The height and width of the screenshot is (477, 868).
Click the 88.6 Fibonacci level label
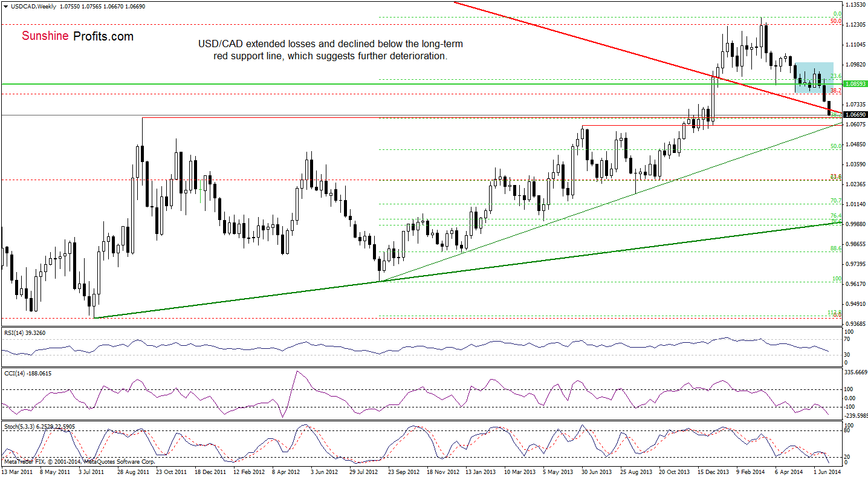837,248
